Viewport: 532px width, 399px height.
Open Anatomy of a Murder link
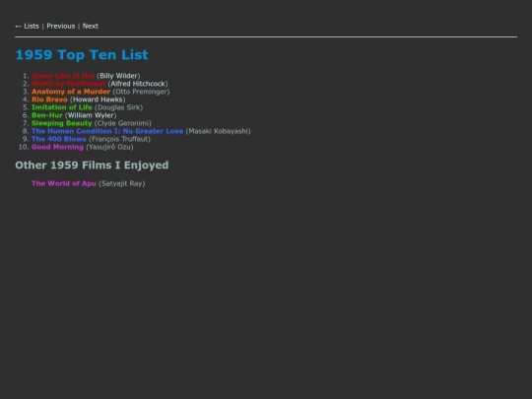click(x=71, y=92)
